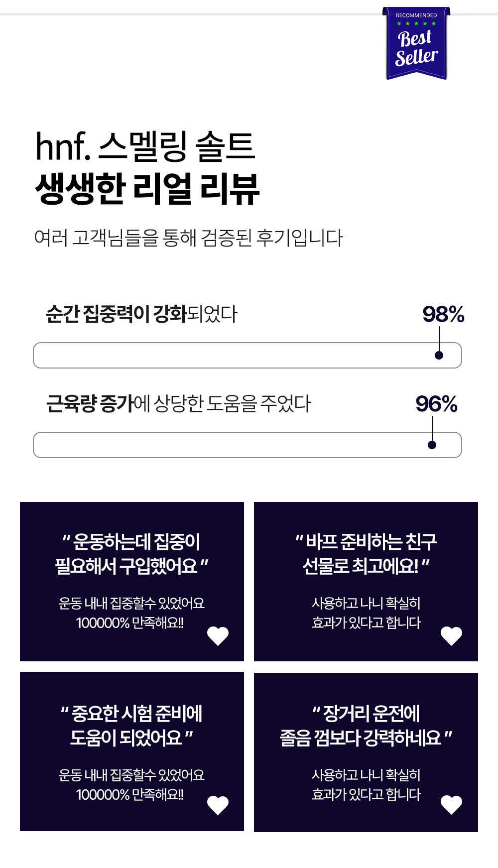Open the 중요한 시험 준비에 도움이 되었어요 card
This screenshot has width=498, height=868.
(x=132, y=751)
